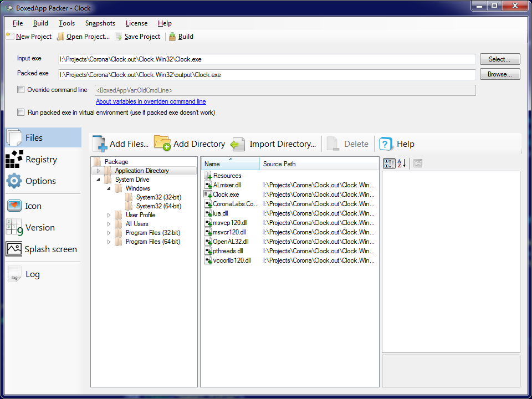Expand the Program Files (32-bit) node

(109, 233)
